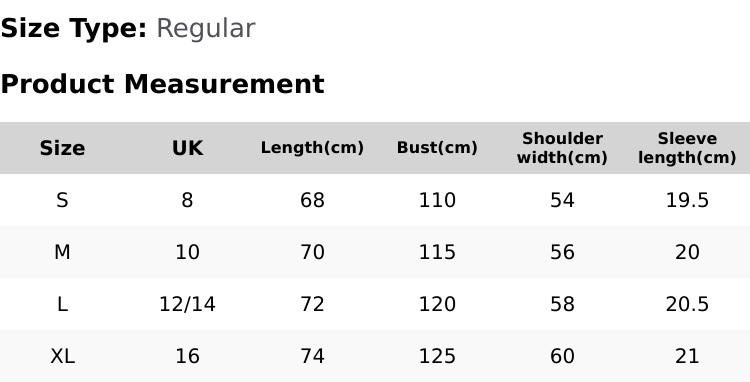Select the Bust(cm) column header

[x=437, y=148]
